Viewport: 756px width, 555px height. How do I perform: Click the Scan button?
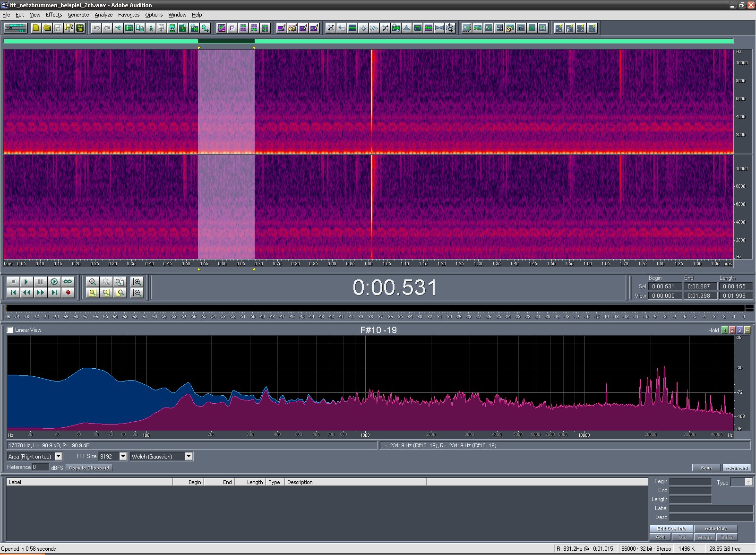pyautogui.click(x=706, y=468)
